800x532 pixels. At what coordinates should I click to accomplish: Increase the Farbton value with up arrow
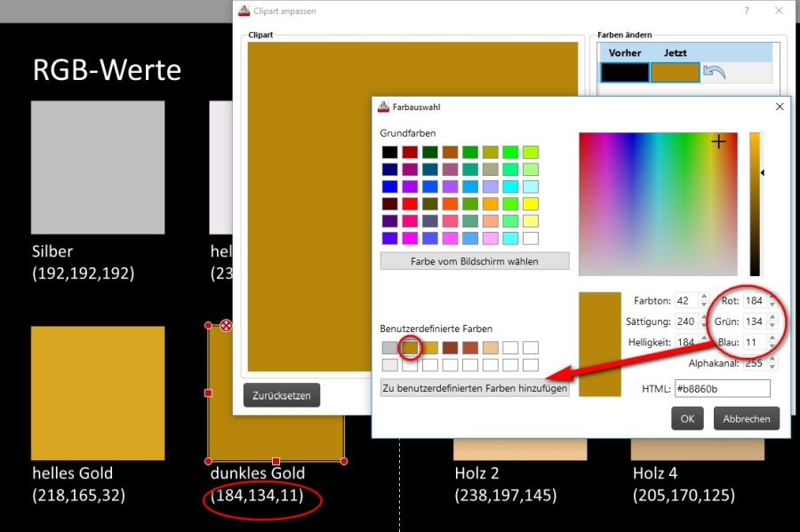tap(704, 297)
